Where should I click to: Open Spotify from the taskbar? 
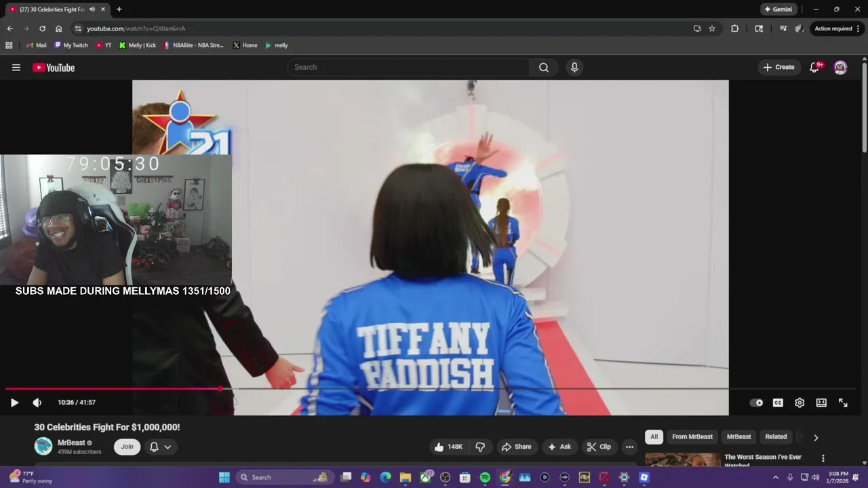coord(485,477)
